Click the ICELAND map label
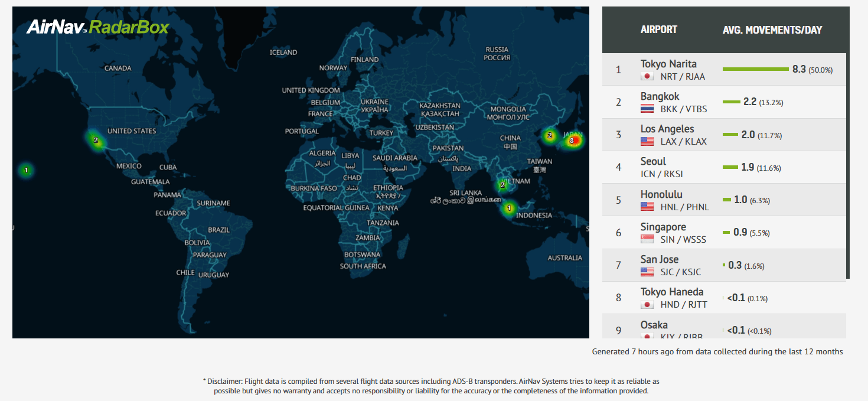The height and width of the screenshot is (401, 868). coord(283,53)
